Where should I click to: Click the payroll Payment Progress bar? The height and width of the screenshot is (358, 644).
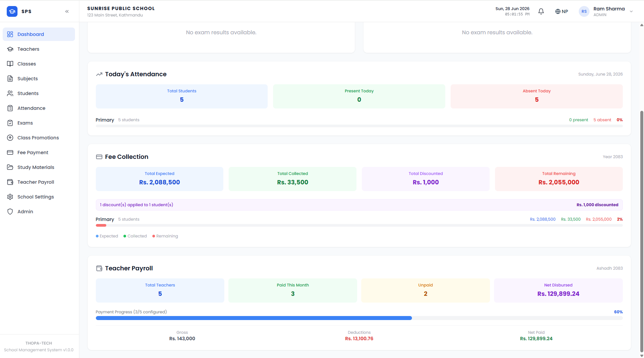point(359,318)
